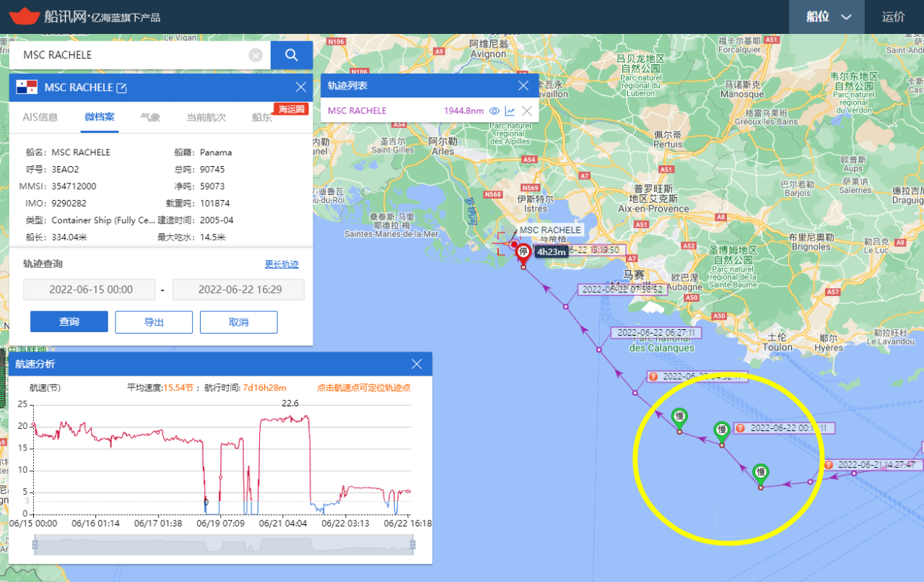Click the Panama flag icon in ship panel
Image resolution: width=924 pixels, height=582 pixels.
click(x=27, y=87)
